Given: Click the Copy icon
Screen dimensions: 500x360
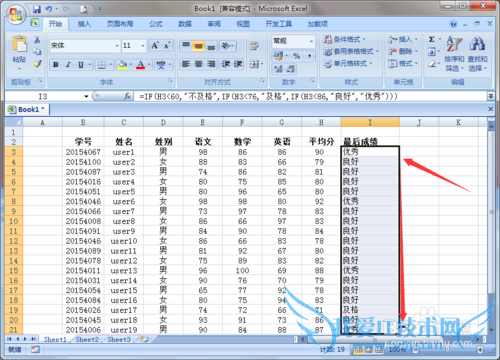Looking at the screenshot, I should point(37,51).
